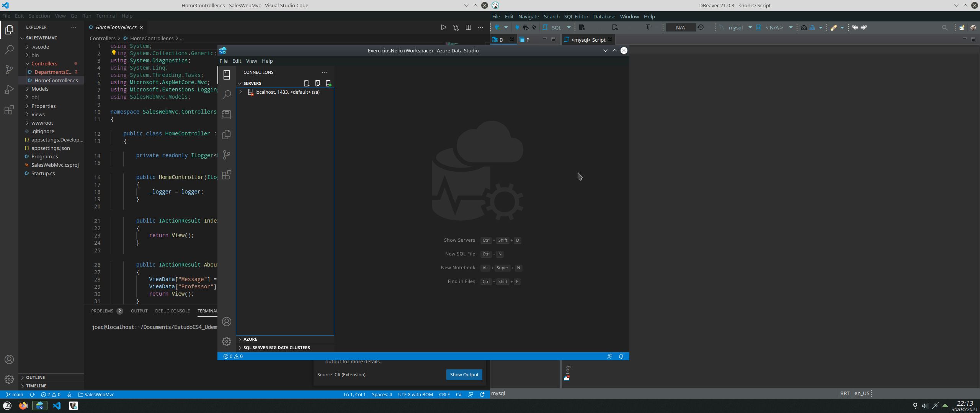The width and height of the screenshot is (980, 413).
Task: Expand the AZURE section
Action: [250, 339]
